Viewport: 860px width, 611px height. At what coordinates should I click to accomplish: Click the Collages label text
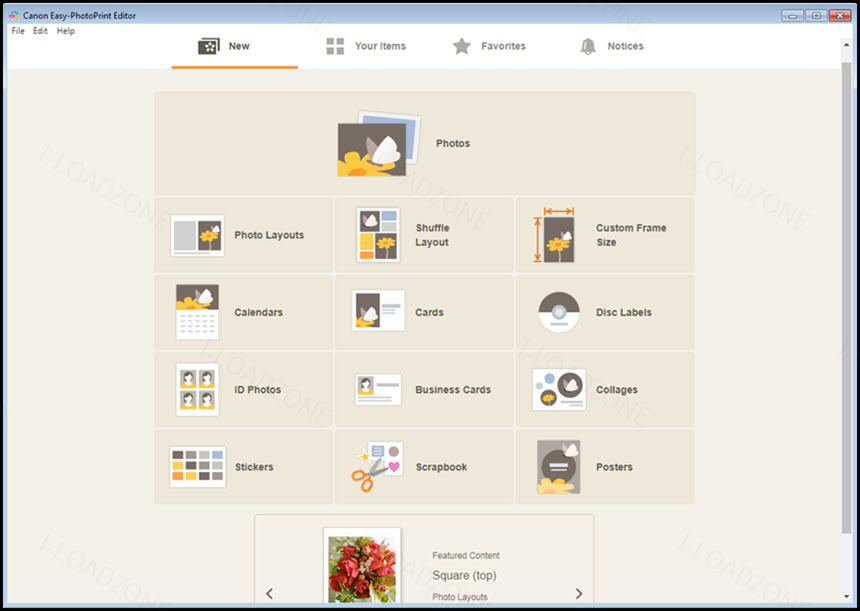coord(617,390)
